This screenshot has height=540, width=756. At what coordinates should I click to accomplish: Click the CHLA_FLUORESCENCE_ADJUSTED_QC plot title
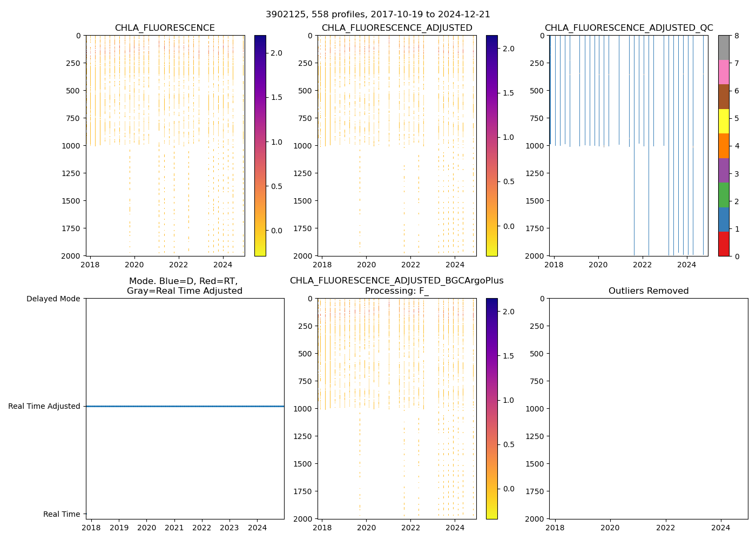click(629, 28)
